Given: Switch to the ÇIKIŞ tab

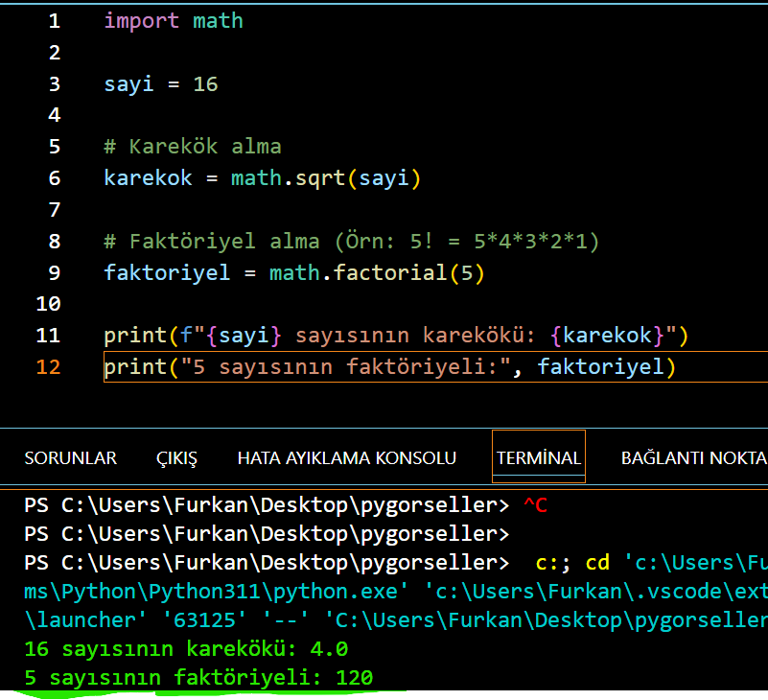Looking at the screenshot, I should click(176, 458).
